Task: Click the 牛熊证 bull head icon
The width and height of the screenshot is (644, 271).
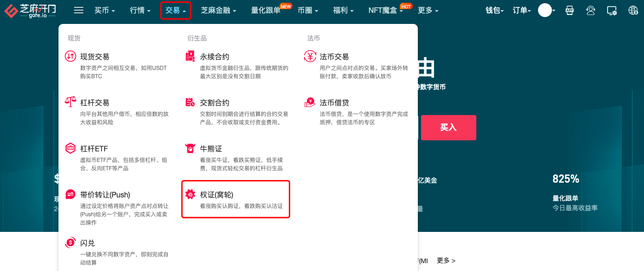Action: click(190, 148)
